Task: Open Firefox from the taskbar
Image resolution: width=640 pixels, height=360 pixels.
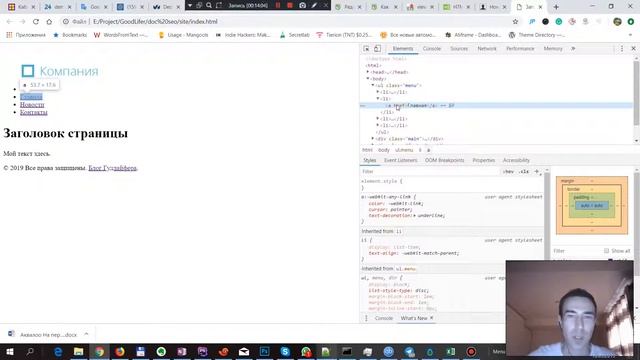Action: tap(120, 351)
